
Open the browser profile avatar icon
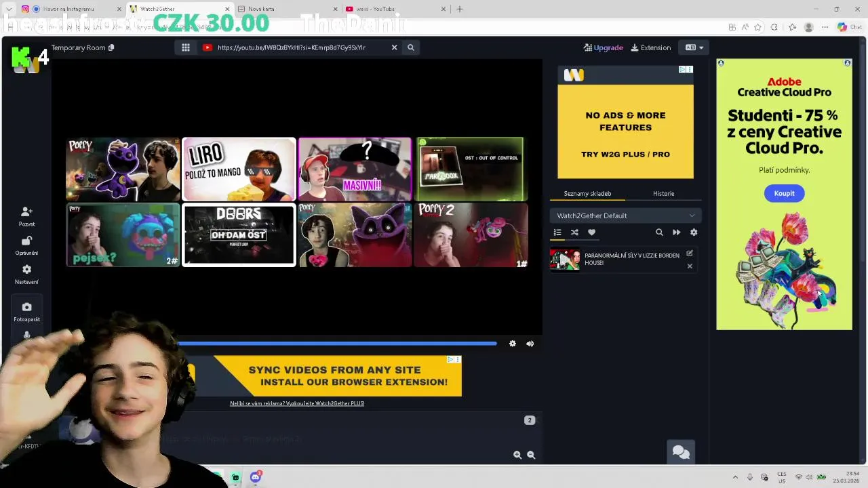808,27
